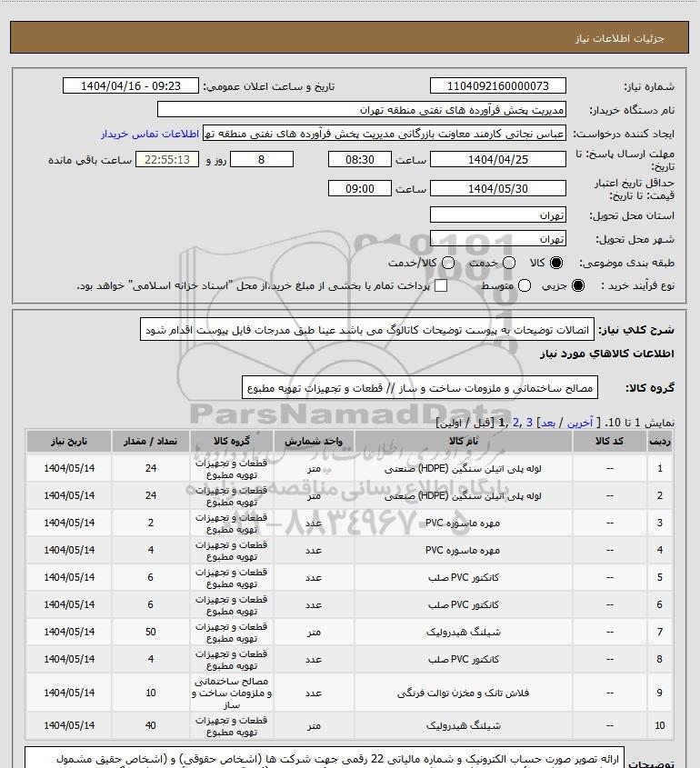This screenshot has width=700, height=768.
Task: Click the announcement date field 1404/04/16 - 09:23
Action: (131, 85)
